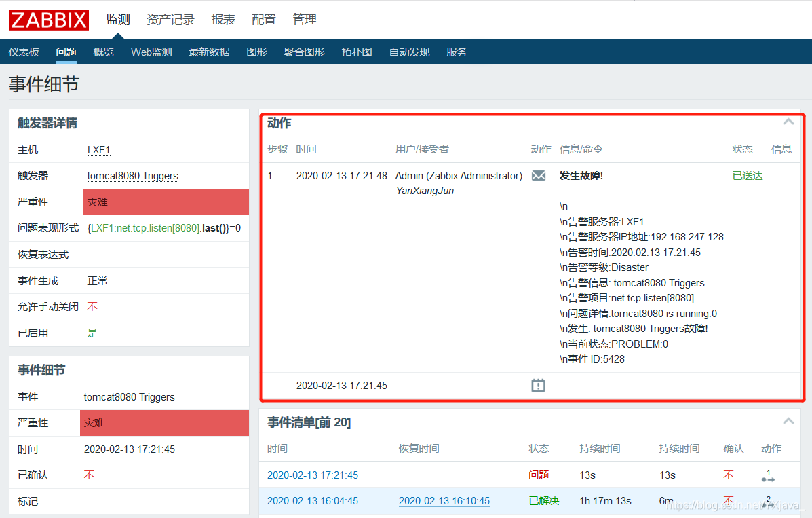Click 已解决 status in event list

(x=544, y=501)
